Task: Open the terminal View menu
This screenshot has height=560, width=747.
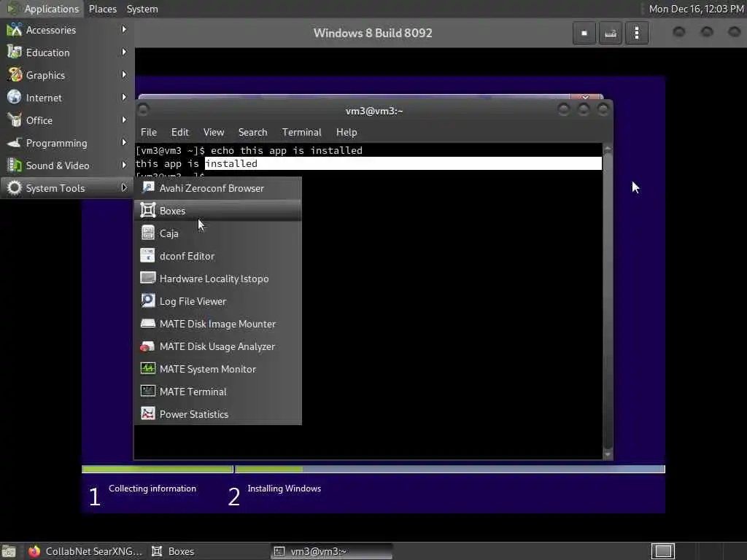Action: 214,133
